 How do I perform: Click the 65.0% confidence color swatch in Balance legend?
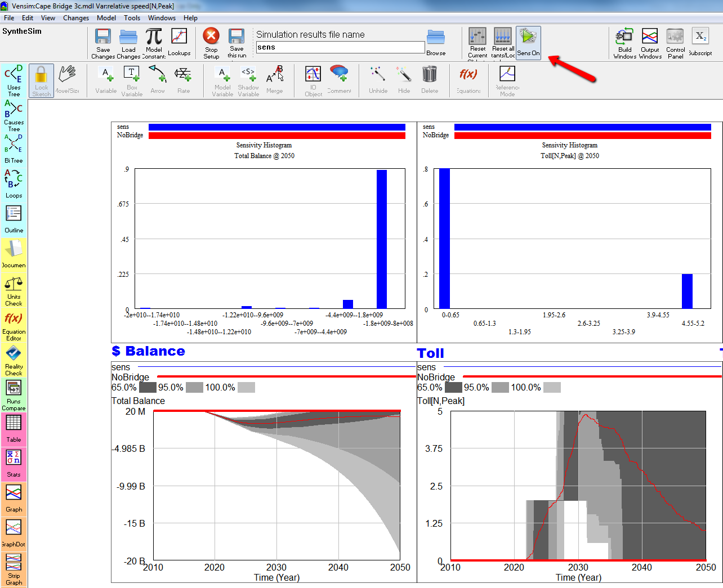pos(148,388)
